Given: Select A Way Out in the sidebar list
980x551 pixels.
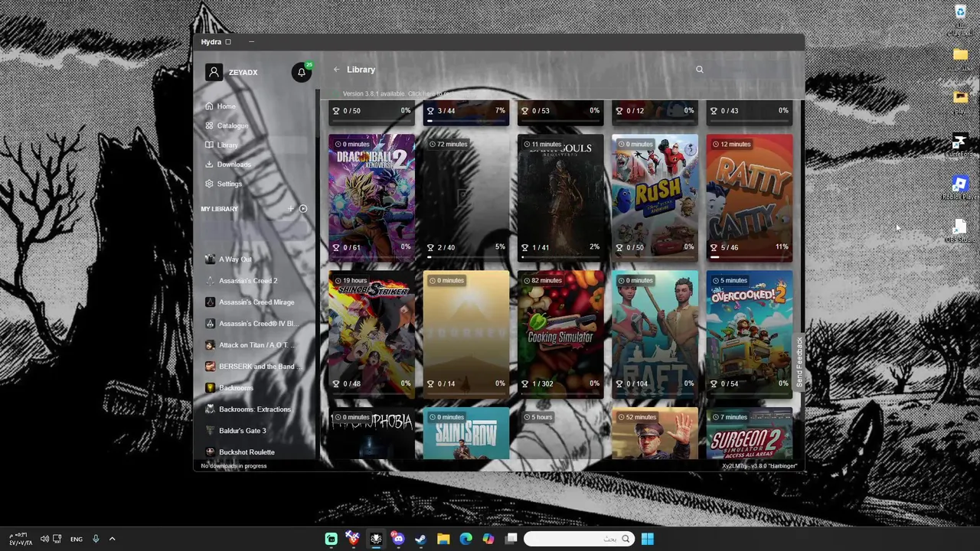Looking at the screenshot, I should click(x=255, y=259).
